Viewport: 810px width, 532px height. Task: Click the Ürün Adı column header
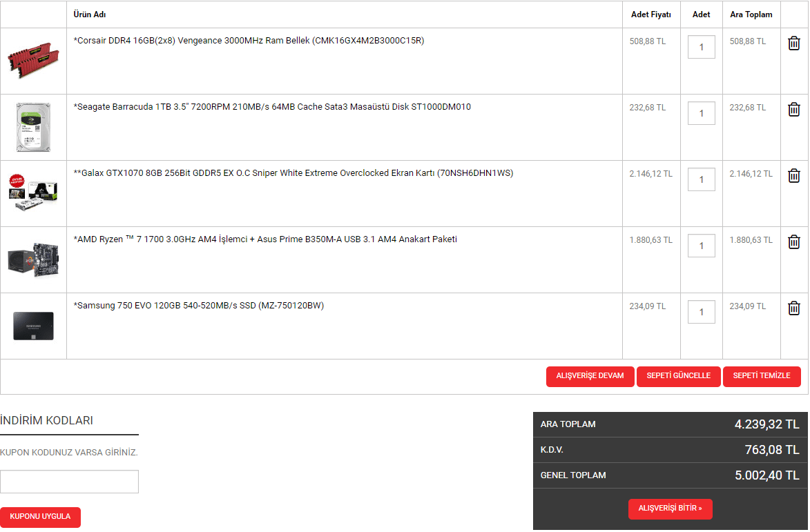(x=90, y=14)
